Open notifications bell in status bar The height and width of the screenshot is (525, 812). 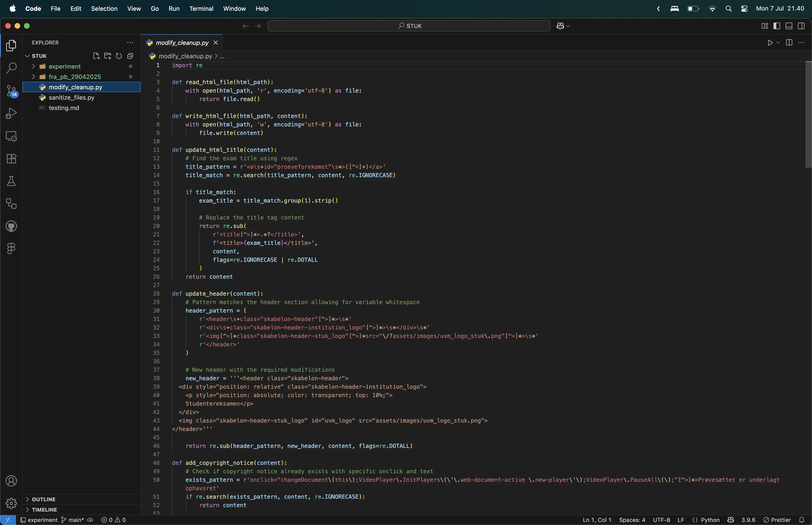tap(801, 520)
